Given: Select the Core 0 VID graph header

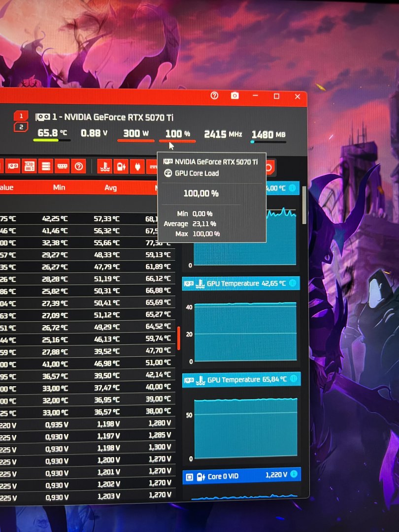Looking at the screenshot, I should (x=242, y=476).
